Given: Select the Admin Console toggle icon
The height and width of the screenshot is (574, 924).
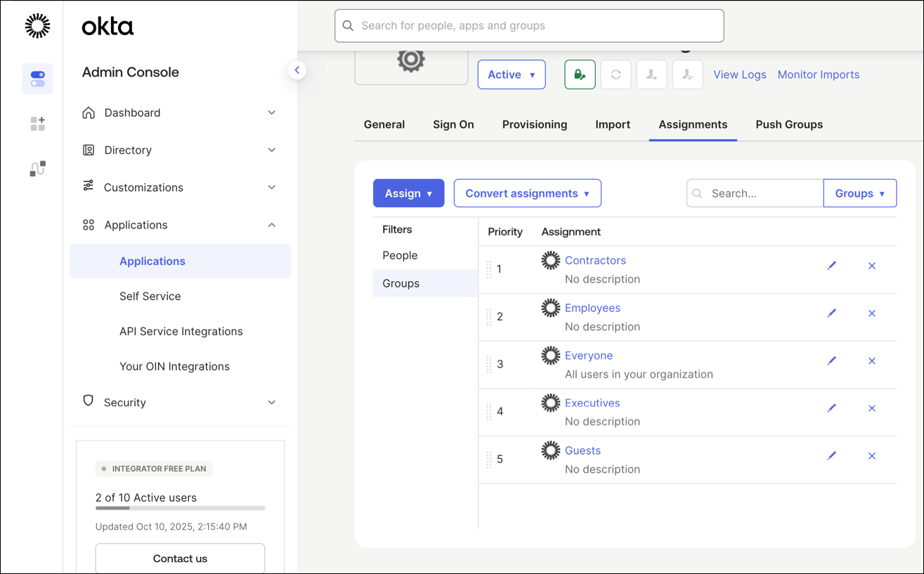Looking at the screenshot, I should point(38,79).
